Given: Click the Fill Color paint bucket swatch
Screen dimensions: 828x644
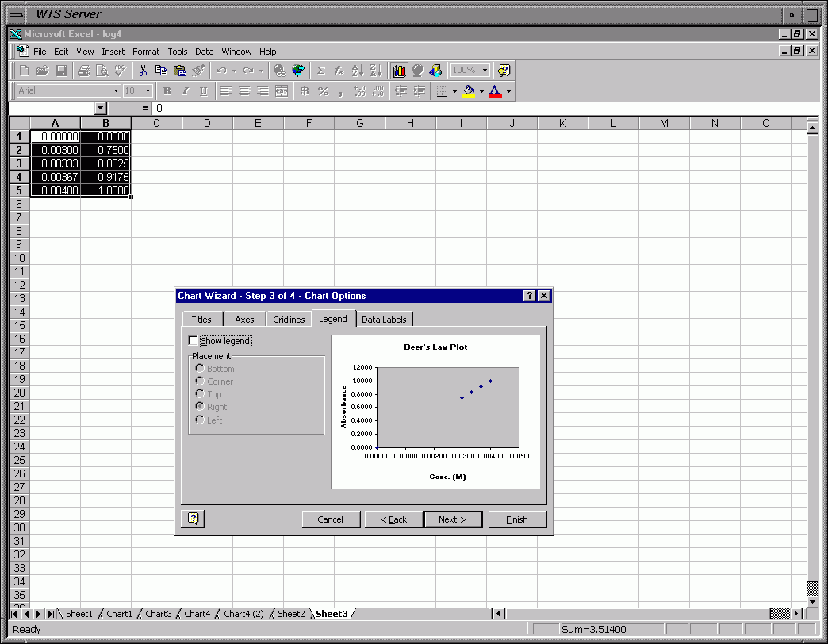Looking at the screenshot, I should coord(469,91).
